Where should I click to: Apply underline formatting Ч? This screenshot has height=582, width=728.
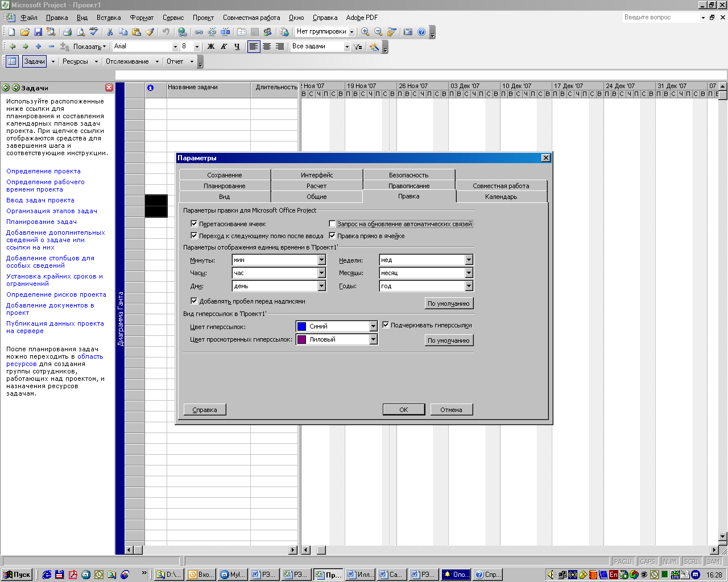(237, 47)
